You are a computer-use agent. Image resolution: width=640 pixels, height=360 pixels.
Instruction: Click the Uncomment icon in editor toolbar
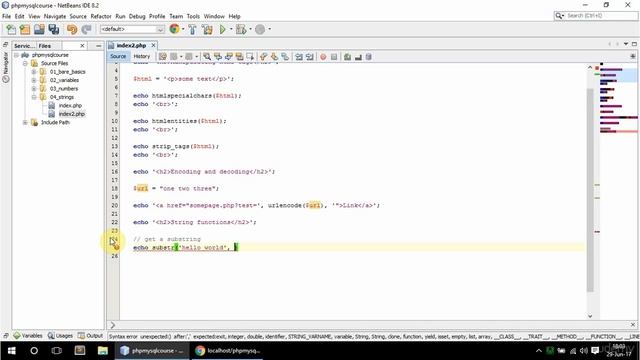(358, 57)
